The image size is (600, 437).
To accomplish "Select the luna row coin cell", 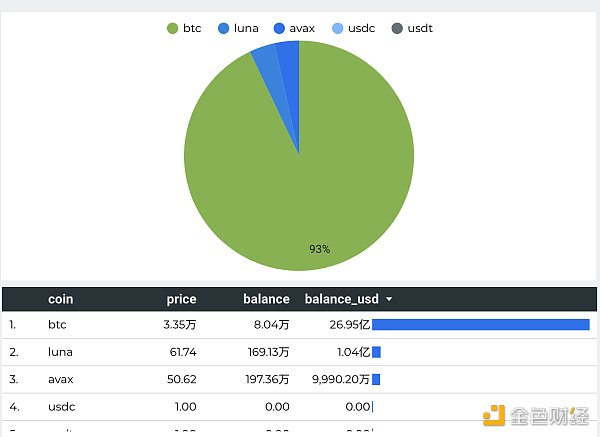I will tap(60, 352).
